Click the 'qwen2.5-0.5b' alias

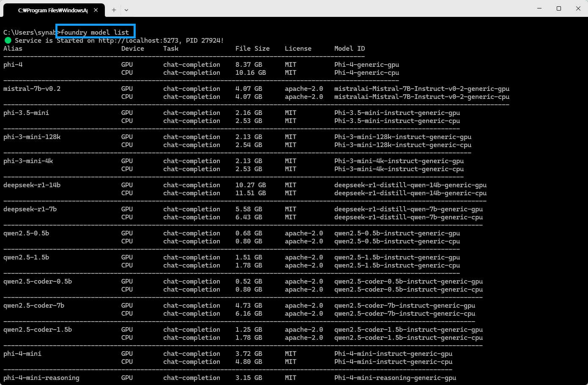coord(26,233)
